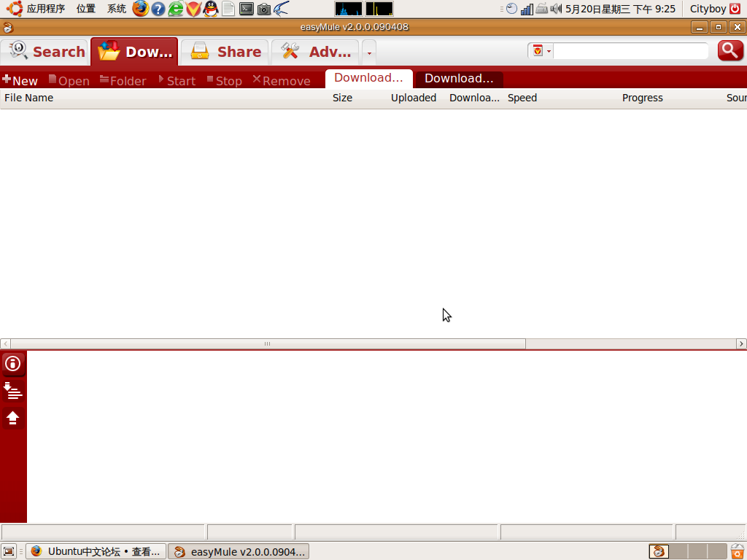Screen dimensions: 747x560
Task: Launch the green e browser icon
Action: [176, 9]
